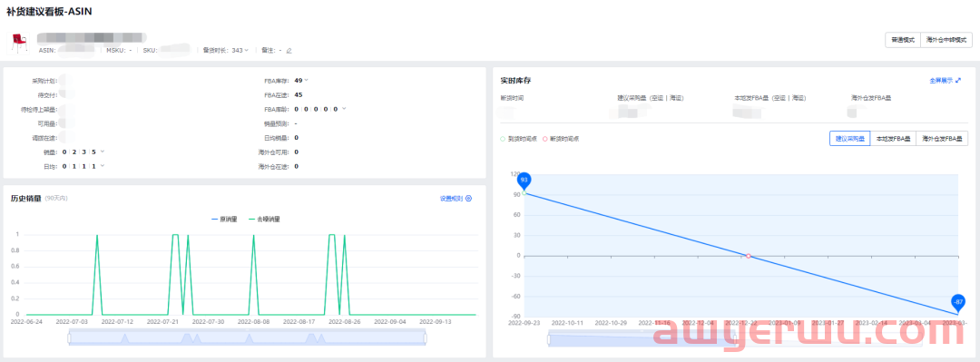Click the left handle of the 实时库存 range slider

click(549, 339)
